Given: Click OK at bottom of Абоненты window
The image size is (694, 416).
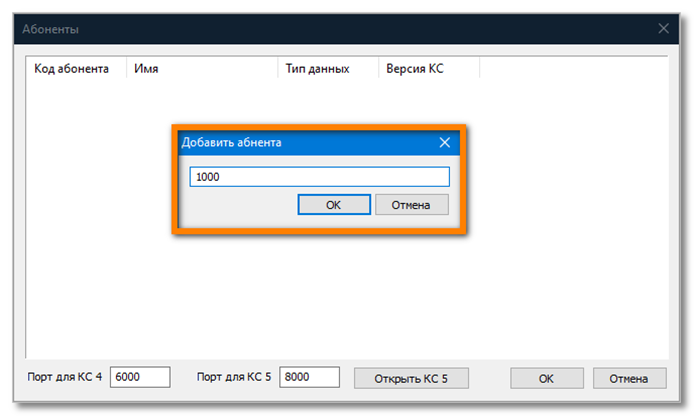Looking at the screenshot, I should pyautogui.click(x=546, y=378).
